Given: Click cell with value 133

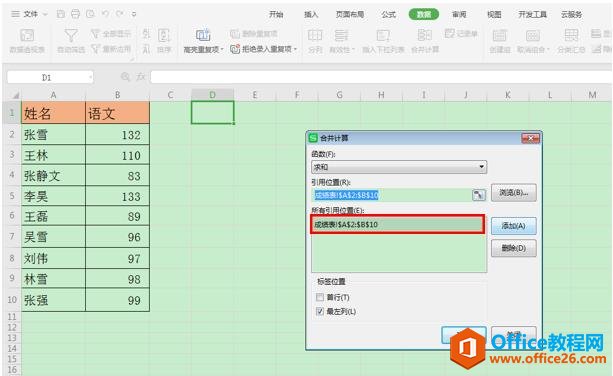Looking at the screenshot, I should pos(117,196).
